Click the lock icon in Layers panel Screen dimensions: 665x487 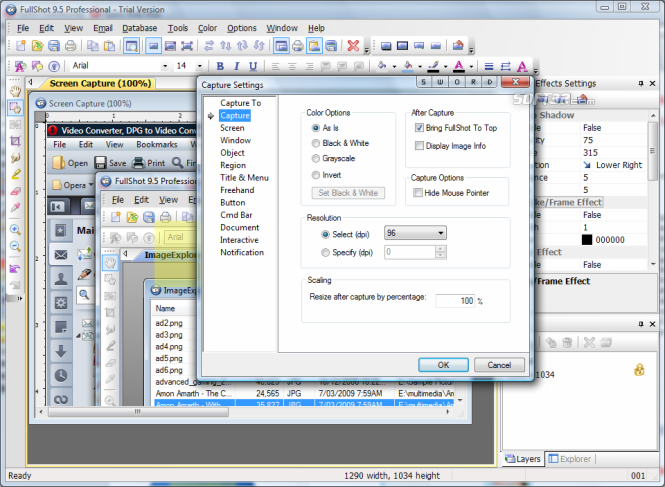tap(639, 370)
